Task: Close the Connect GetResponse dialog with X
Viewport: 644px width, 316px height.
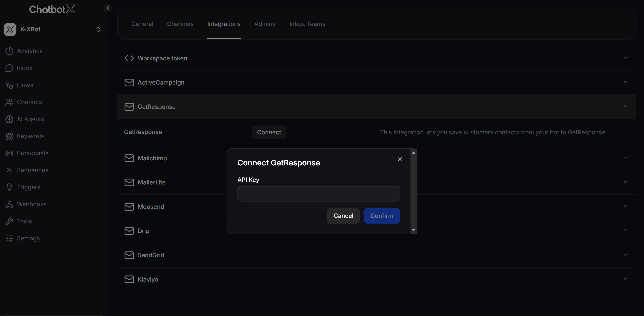Action: point(400,159)
